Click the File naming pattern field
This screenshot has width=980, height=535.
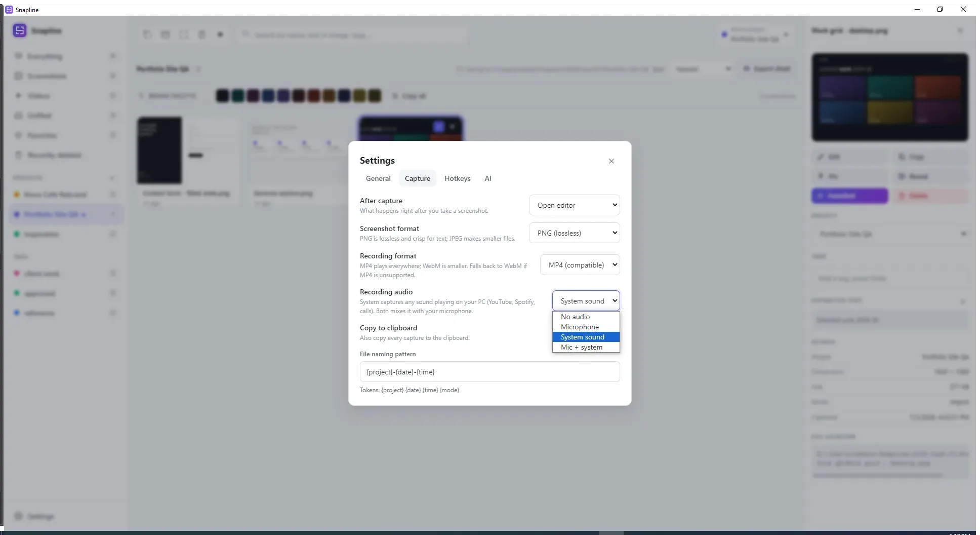click(x=489, y=372)
